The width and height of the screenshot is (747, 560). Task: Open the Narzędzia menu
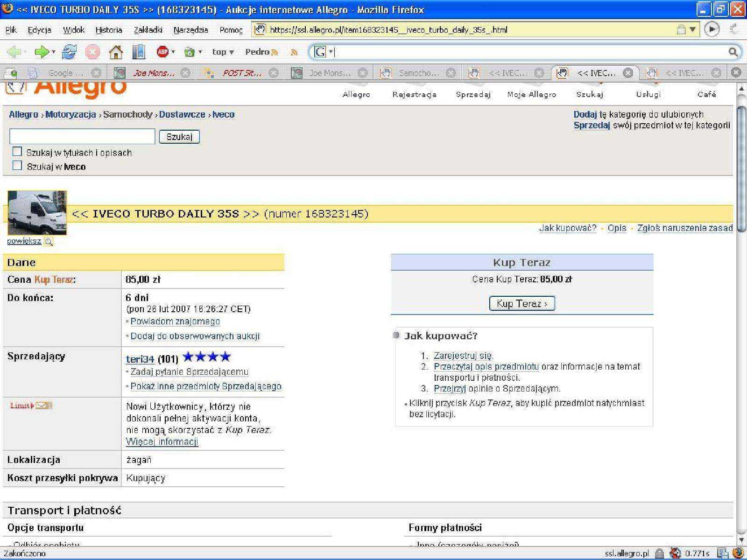pos(190,30)
